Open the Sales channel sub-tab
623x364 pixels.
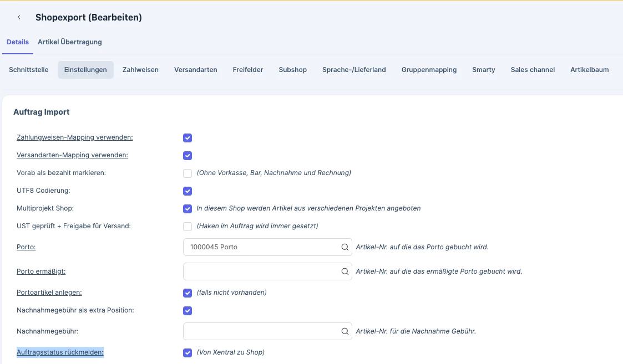click(x=533, y=69)
